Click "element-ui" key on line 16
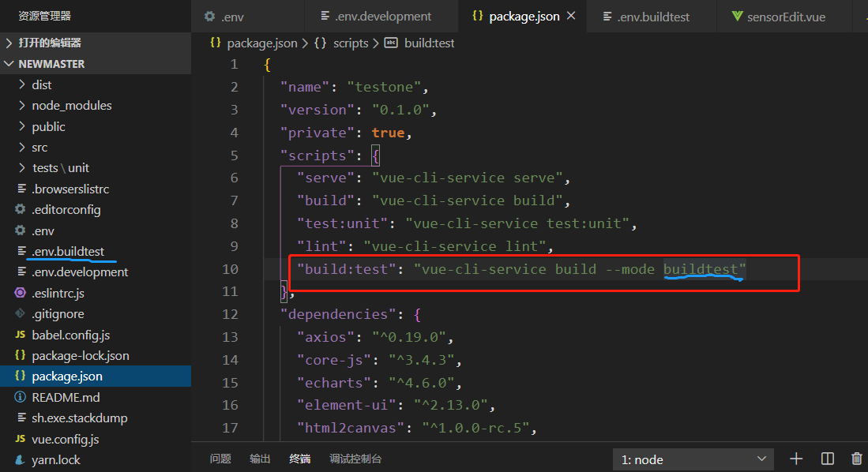Screen dimensions: 868x472 point(346,405)
